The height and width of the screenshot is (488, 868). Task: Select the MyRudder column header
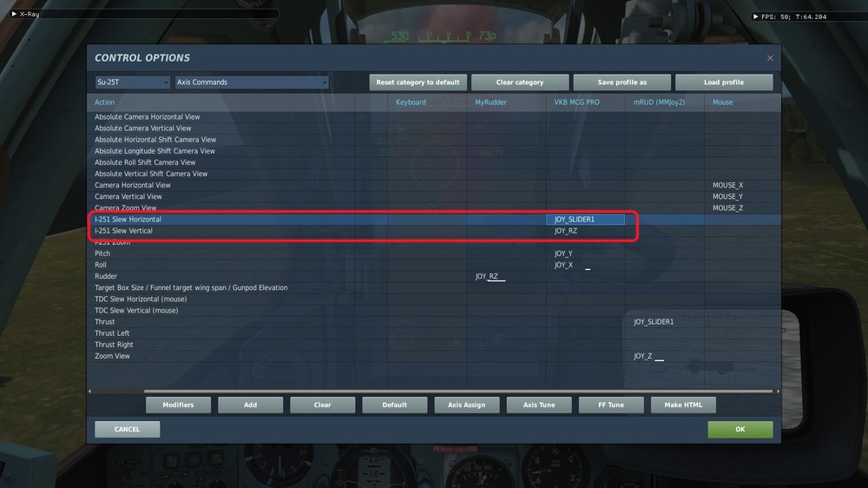490,102
